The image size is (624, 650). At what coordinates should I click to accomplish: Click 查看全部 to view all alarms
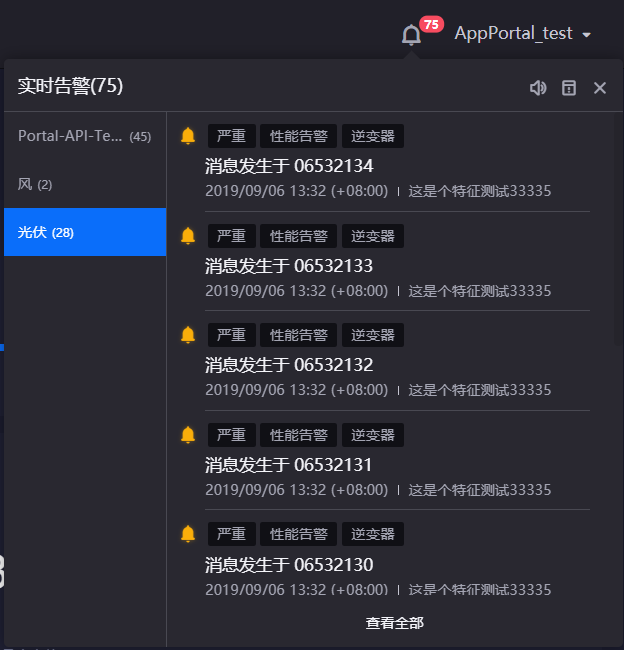pyautogui.click(x=394, y=623)
